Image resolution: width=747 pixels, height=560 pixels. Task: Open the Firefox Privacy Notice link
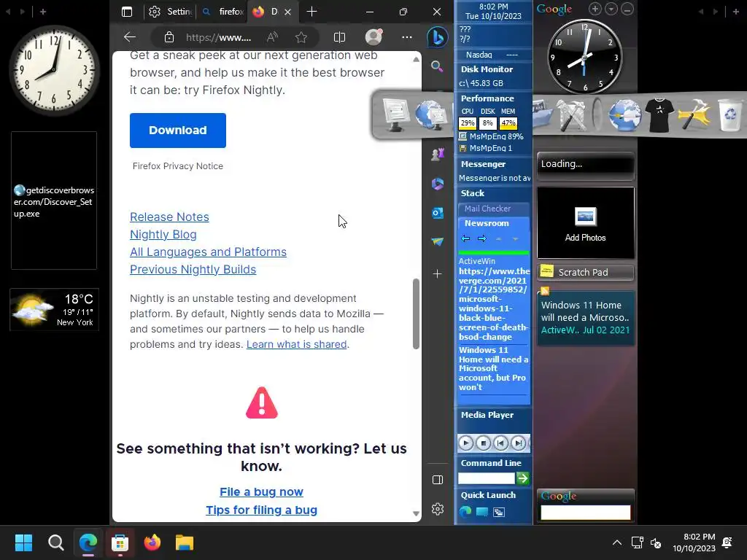tap(178, 166)
